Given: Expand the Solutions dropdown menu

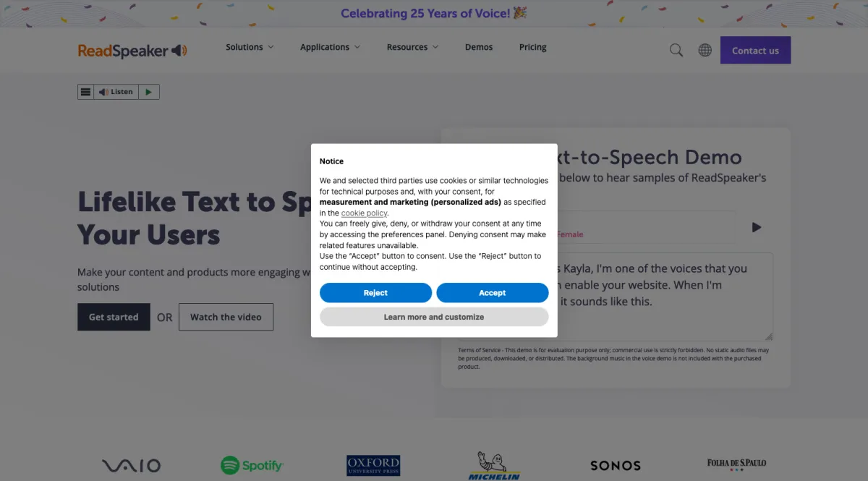Looking at the screenshot, I should click(x=250, y=47).
